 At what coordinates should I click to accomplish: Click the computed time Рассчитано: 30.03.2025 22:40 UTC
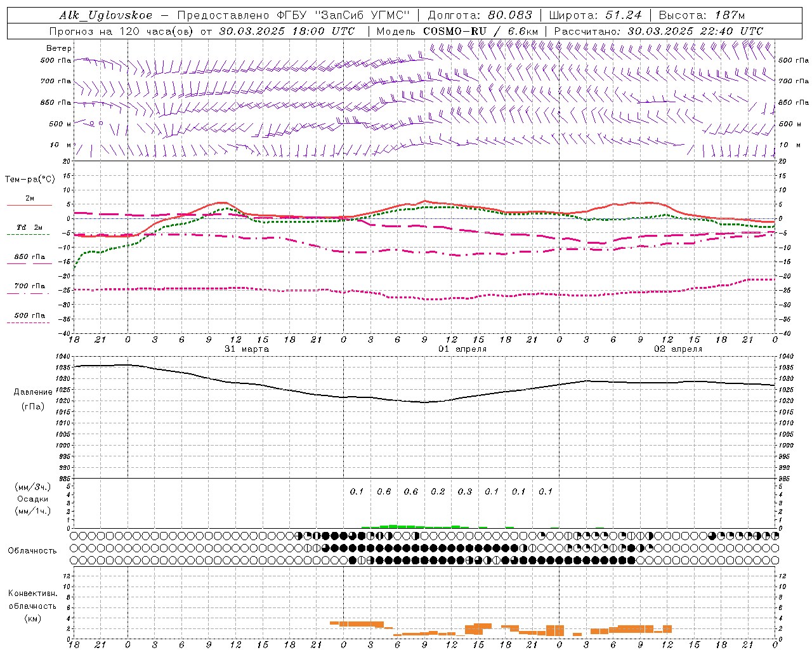click(x=658, y=31)
